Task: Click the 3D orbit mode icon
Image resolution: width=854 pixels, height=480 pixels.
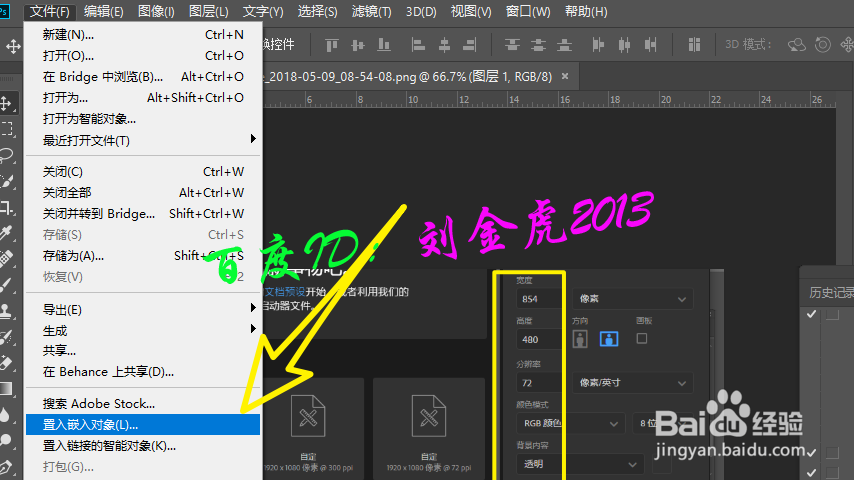Action: pyautogui.click(x=797, y=45)
